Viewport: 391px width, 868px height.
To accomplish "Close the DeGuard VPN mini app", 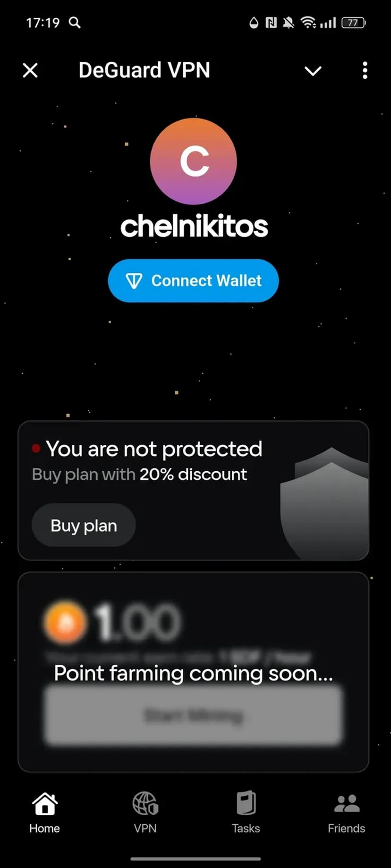I will 30,71.
